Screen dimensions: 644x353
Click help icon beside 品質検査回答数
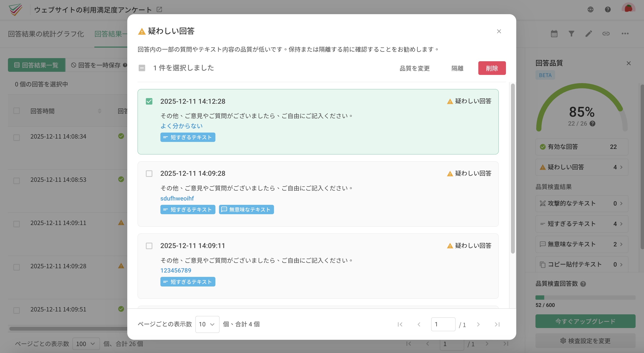point(583,284)
